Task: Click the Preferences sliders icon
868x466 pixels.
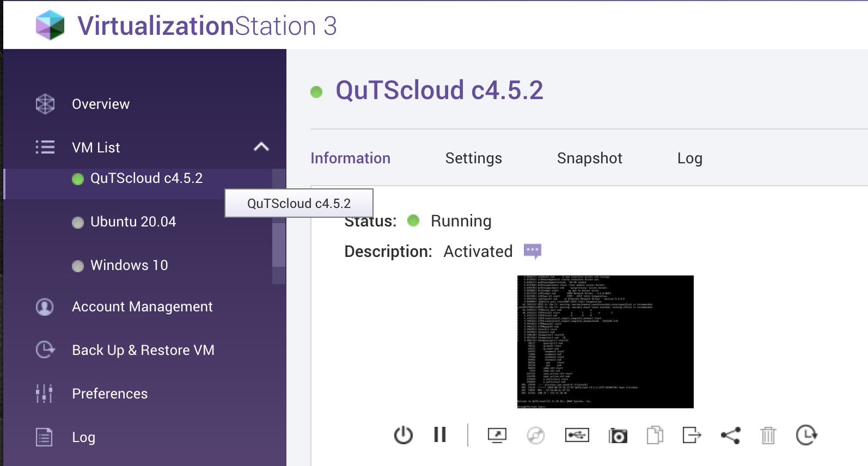Action: tap(44, 394)
